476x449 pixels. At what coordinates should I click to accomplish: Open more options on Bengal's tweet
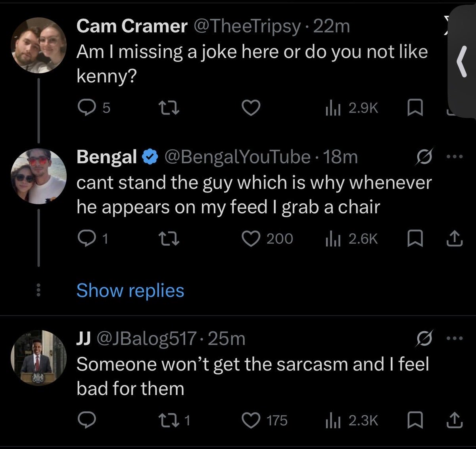455,157
